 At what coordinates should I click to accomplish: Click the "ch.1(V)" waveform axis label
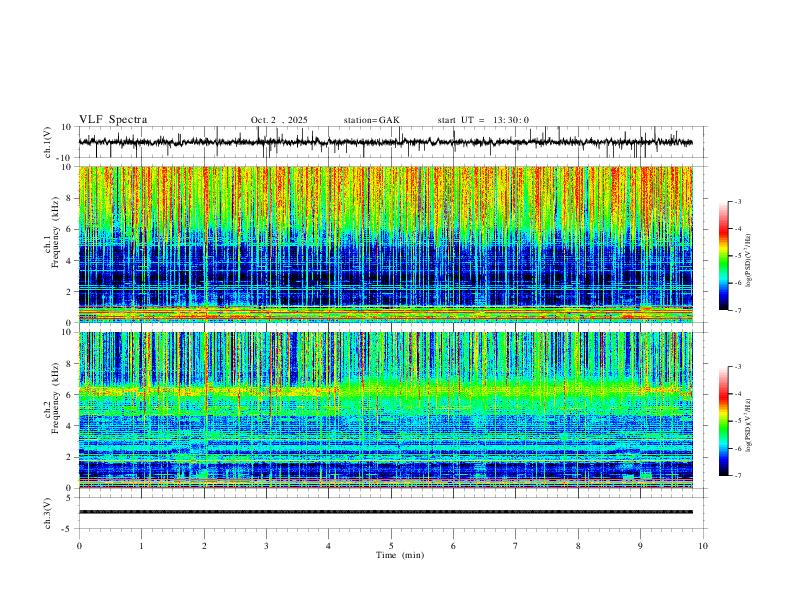coord(47,142)
